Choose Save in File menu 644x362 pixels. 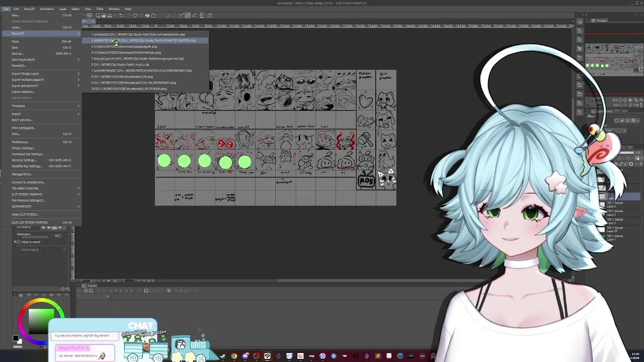(x=42, y=47)
